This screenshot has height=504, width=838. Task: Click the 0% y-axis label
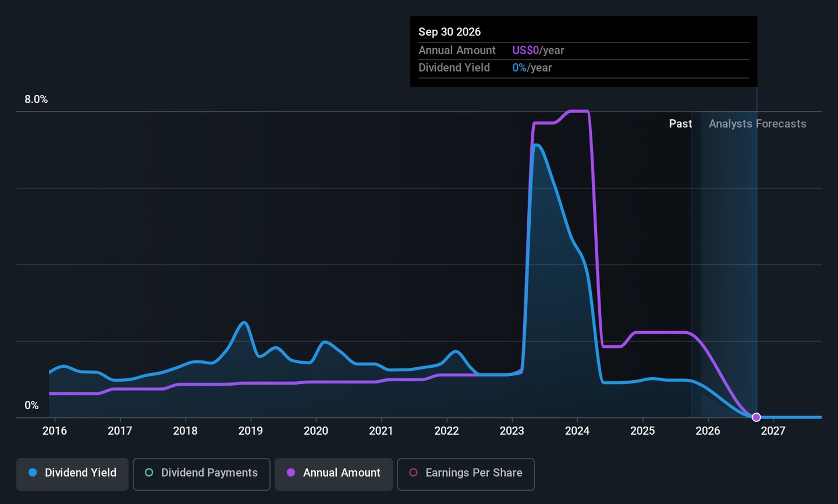click(31, 406)
